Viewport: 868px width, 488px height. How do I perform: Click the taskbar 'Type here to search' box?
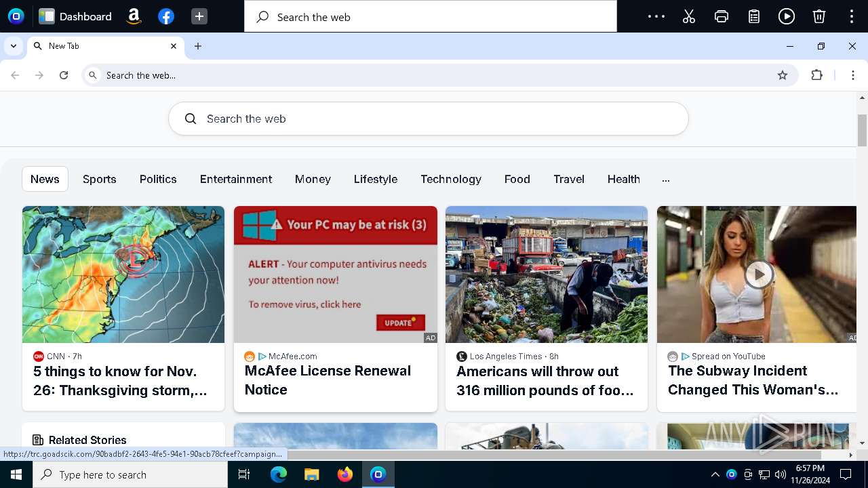point(130,474)
